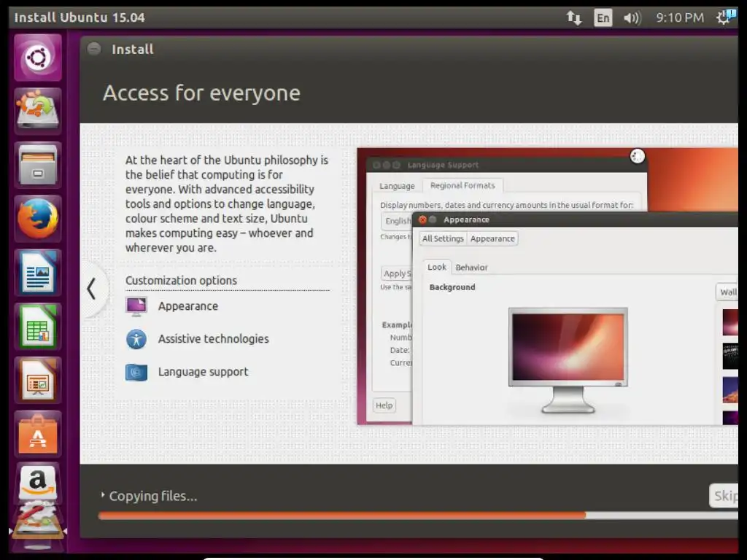This screenshot has height=560, width=747.
Task: Open the Files manager from the launcher
Action: point(38,165)
